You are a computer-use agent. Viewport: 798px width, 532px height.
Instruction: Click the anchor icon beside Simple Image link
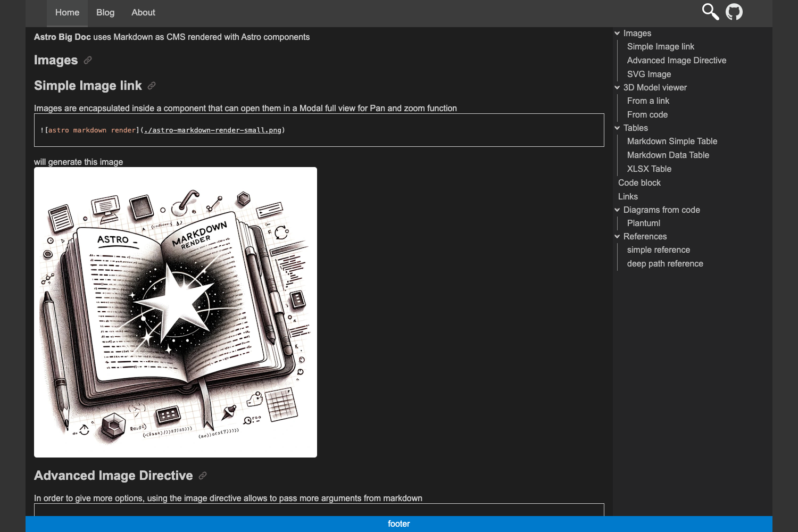click(152, 86)
